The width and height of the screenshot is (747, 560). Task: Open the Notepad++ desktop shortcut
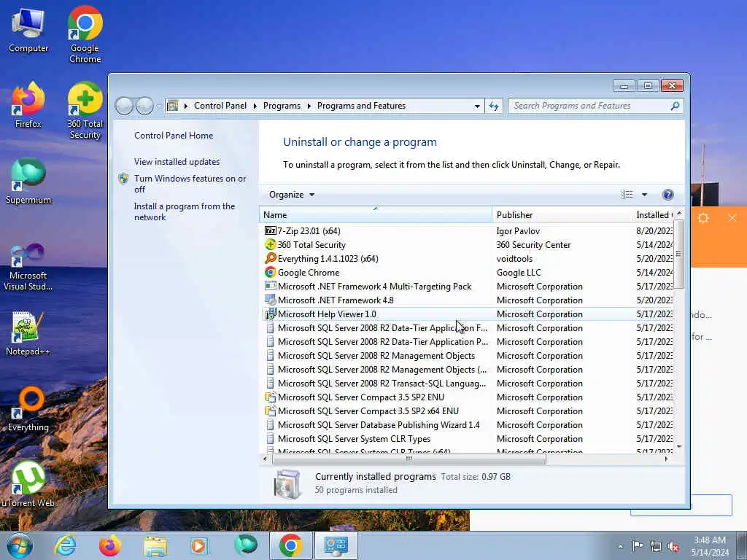[x=28, y=332]
